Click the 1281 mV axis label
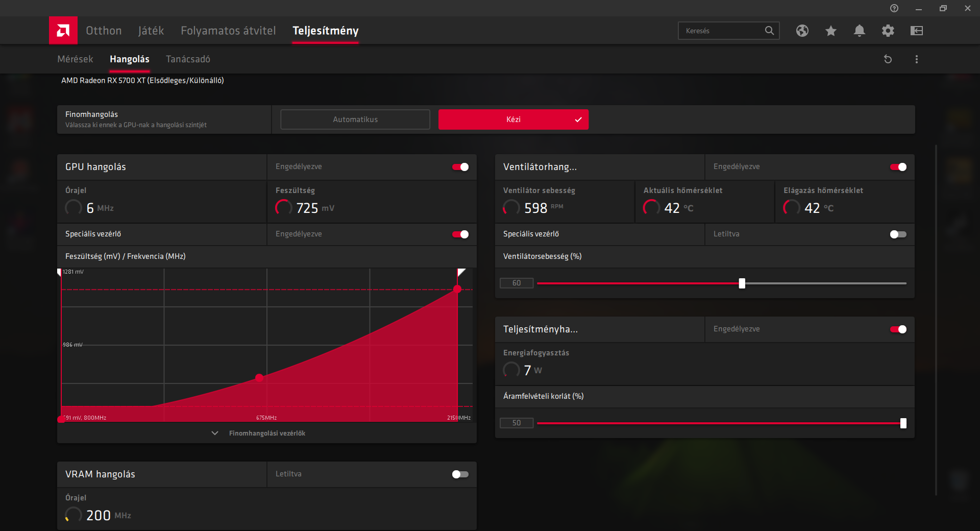 [73, 272]
